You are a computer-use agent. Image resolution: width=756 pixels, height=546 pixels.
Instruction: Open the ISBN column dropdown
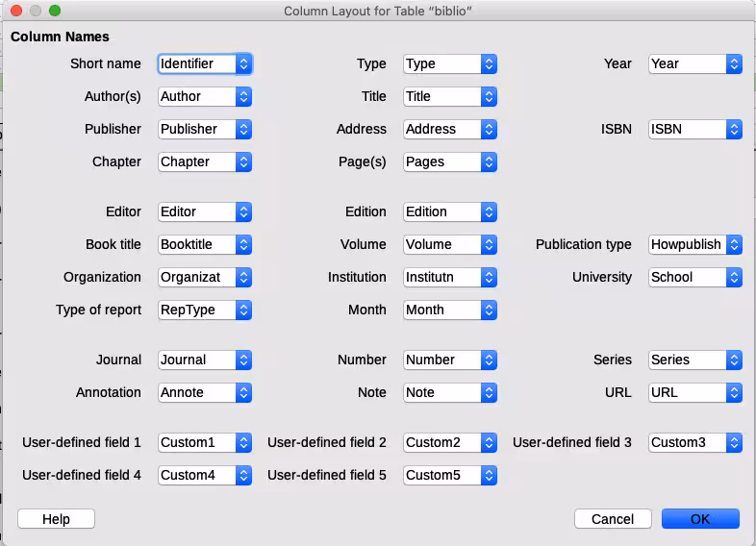coord(694,129)
